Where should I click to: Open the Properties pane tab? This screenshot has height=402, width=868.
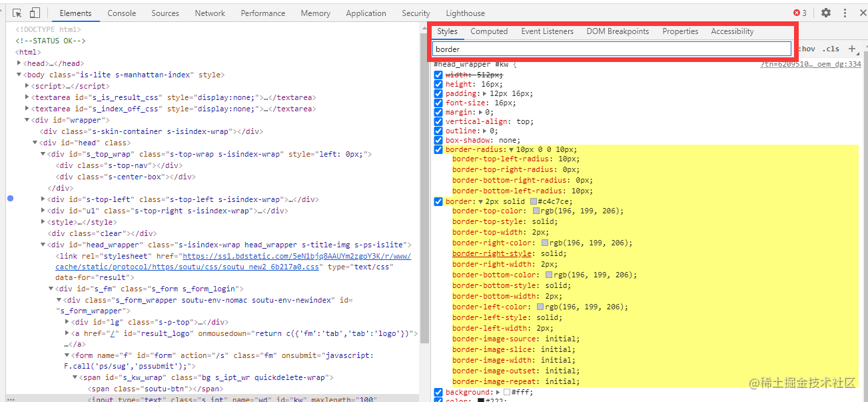click(x=680, y=31)
